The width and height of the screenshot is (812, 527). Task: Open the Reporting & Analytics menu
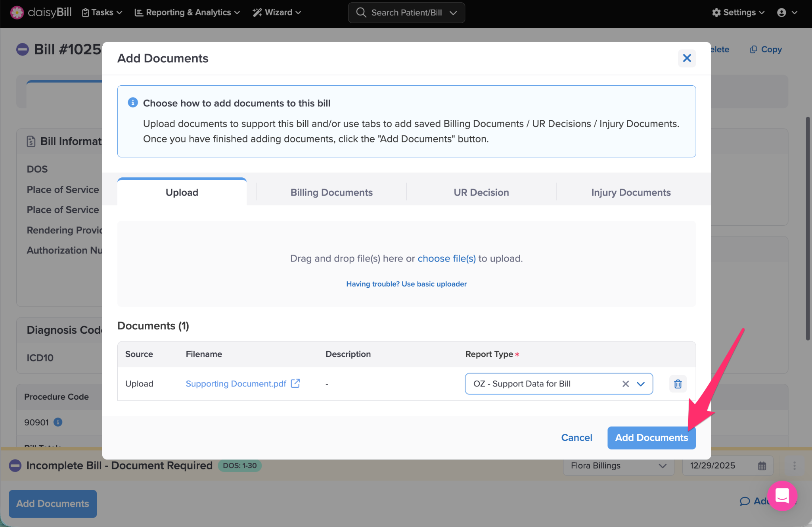point(188,13)
